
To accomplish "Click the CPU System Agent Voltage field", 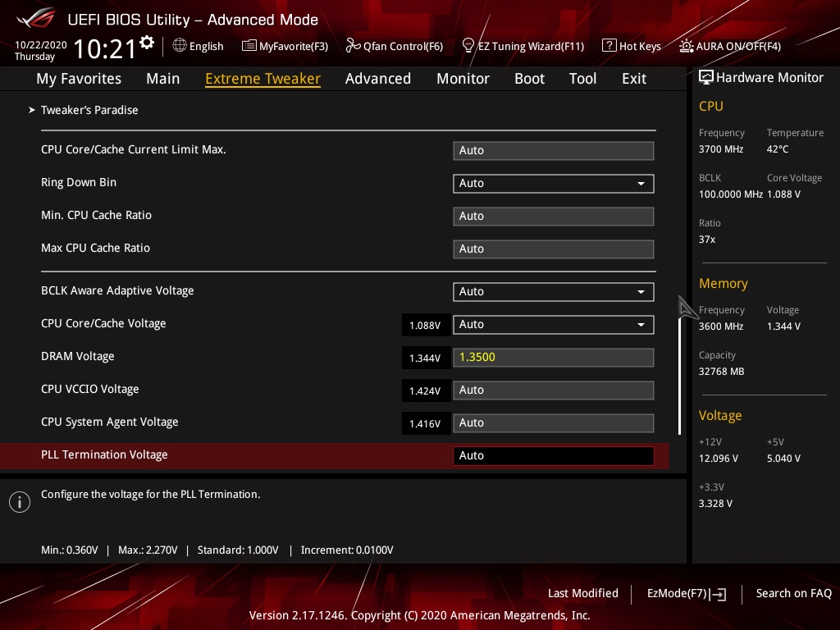I will coord(554,423).
